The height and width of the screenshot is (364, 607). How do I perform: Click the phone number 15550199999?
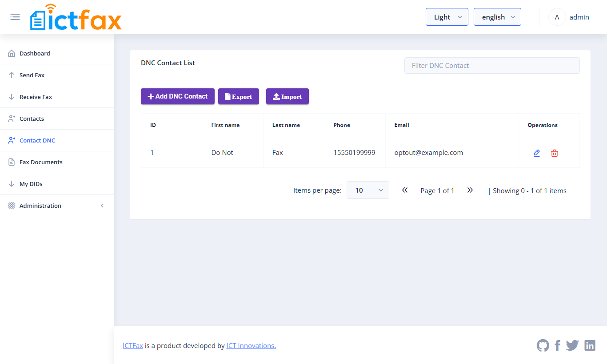(354, 153)
